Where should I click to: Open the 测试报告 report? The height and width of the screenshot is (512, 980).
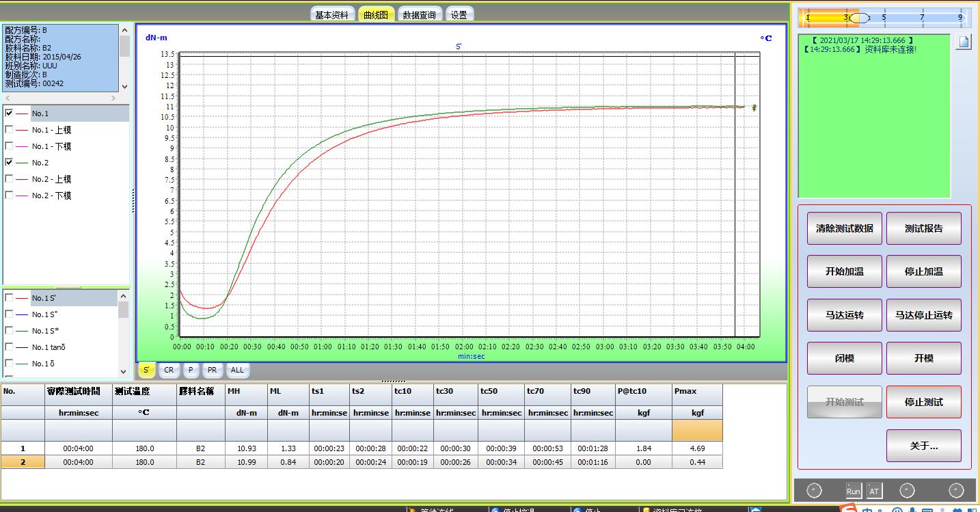[x=924, y=228]
